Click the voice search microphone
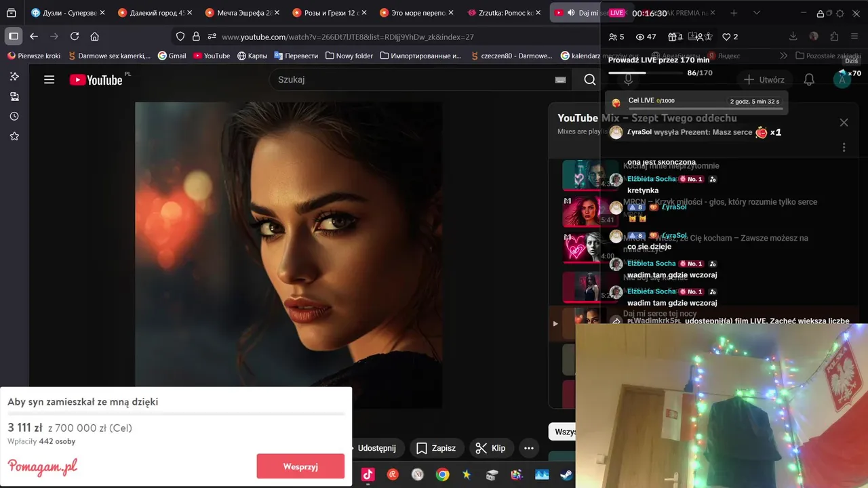The height and width of the screenshot is (488, 868). click(628, 80)
